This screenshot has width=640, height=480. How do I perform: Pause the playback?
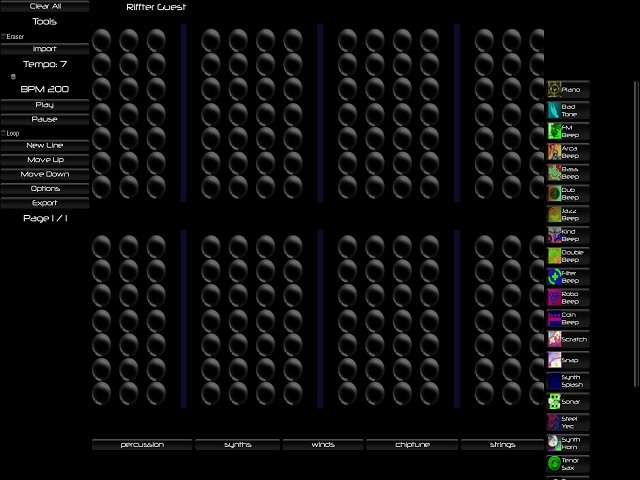[44, 119]
